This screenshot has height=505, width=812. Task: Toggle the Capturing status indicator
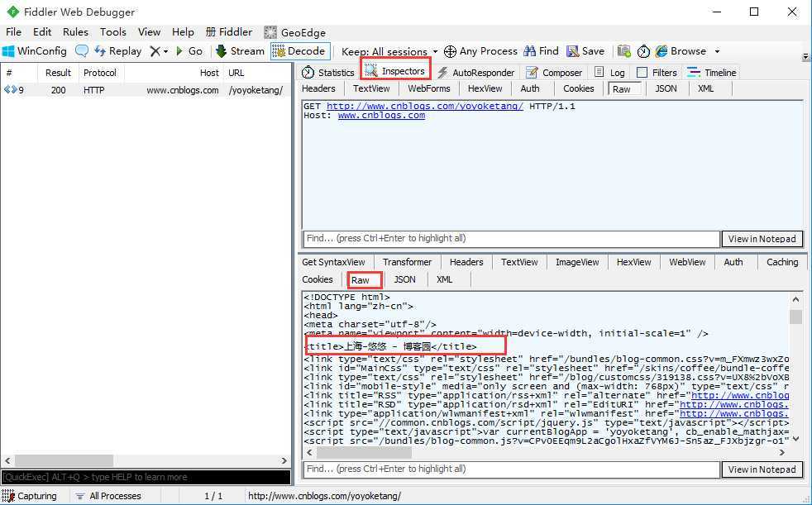point(30,496)
